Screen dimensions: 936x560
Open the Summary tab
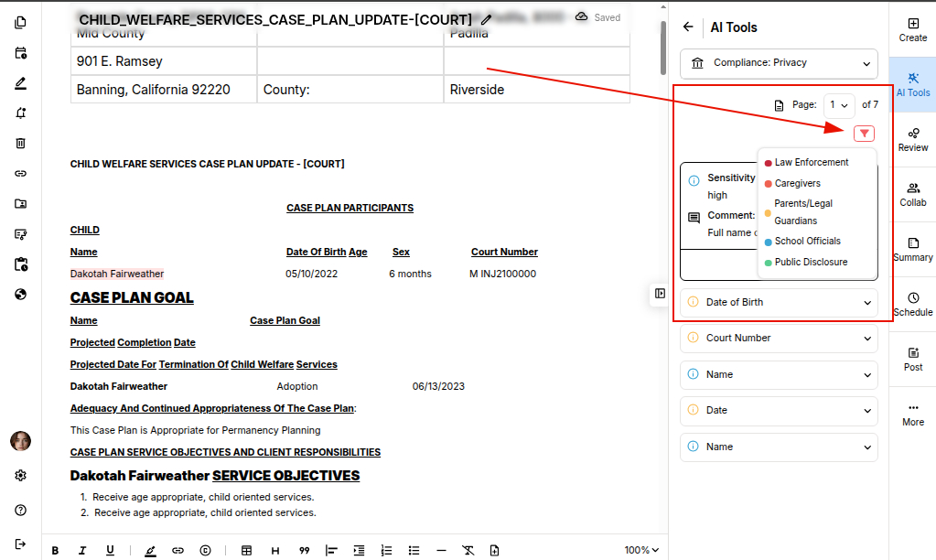[x=912, y=249]
